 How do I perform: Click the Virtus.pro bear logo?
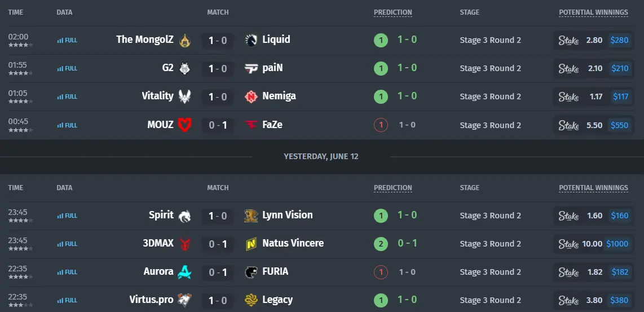point(185,300)
